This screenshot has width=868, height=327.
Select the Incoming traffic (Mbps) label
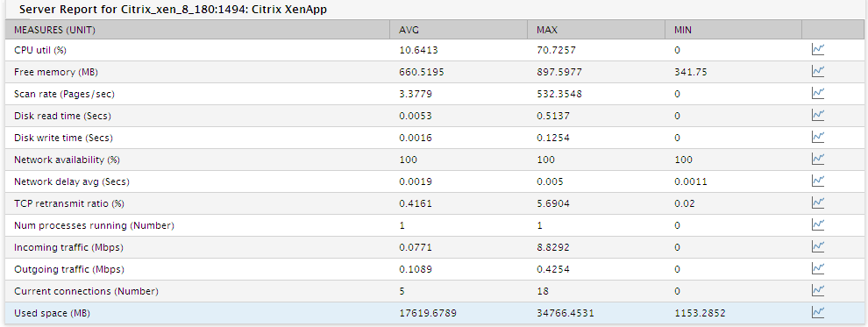coord(68,247)
